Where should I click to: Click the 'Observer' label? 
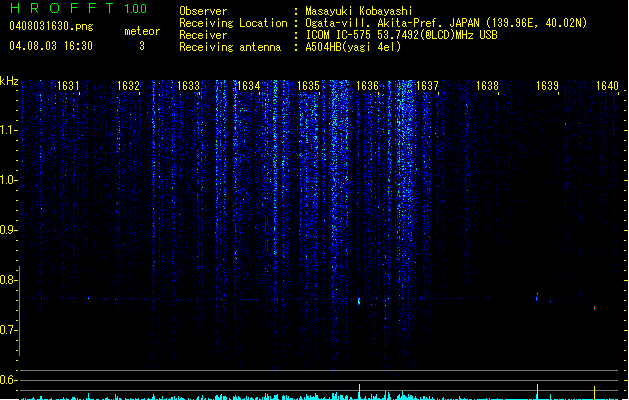203,11
